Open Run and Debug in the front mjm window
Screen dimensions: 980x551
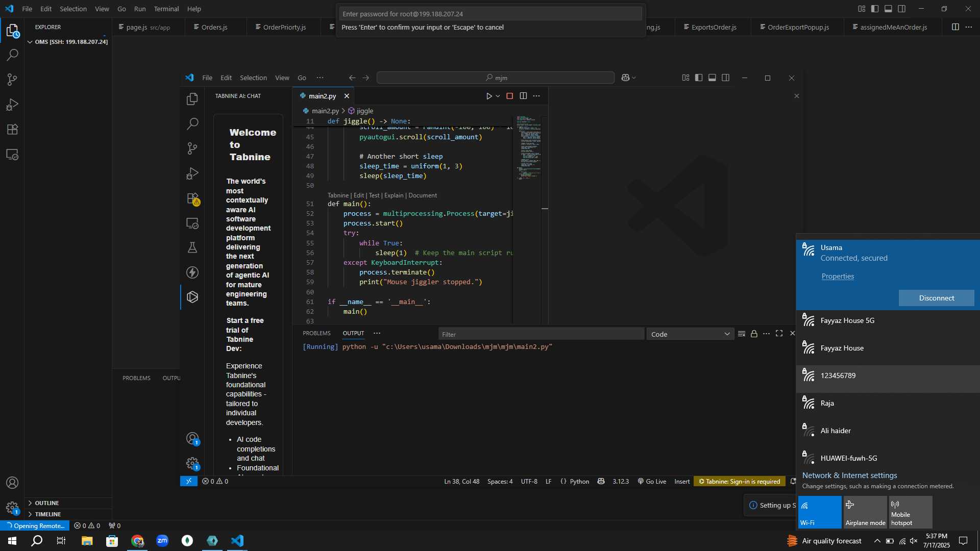click(192, 173)
